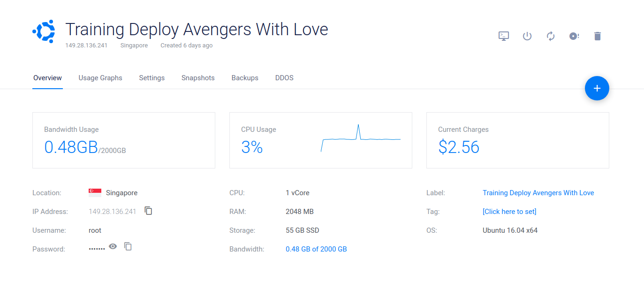Click the tag "Click here to set" link
Image resolution: width=644 pixels, height=290 pixels.
point(509,212)
